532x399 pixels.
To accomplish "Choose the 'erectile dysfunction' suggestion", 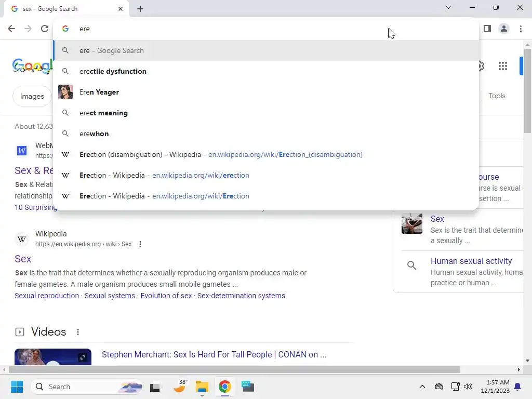I will [267, 71].
